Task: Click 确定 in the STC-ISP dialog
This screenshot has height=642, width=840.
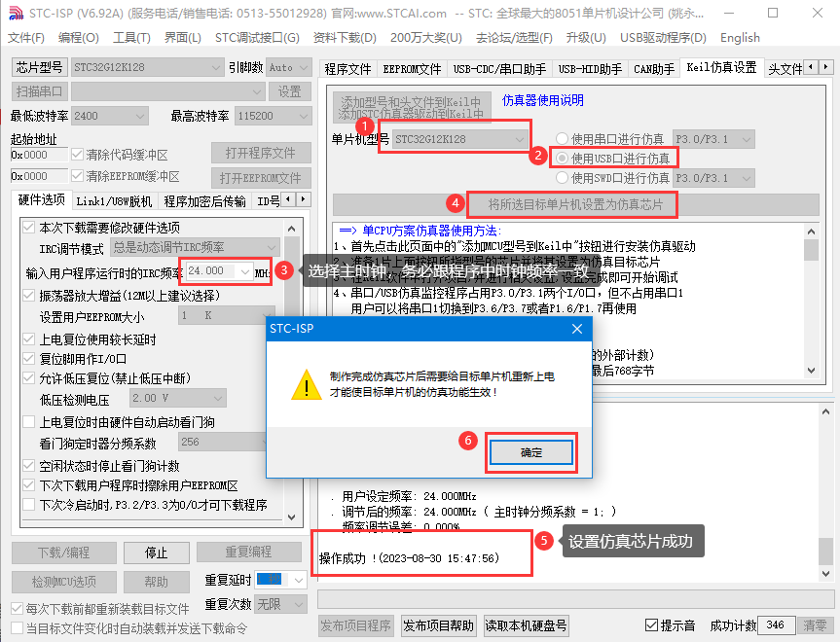Action: point(530,452)
